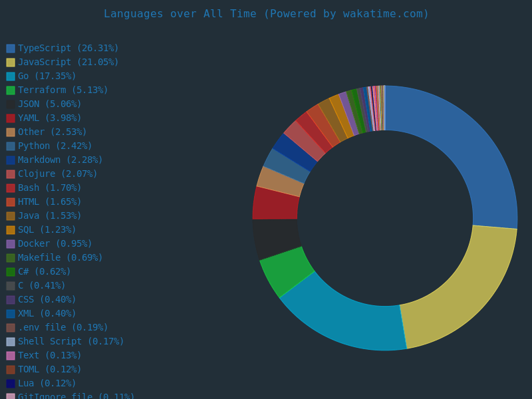Screen dimensions: 532x399
Task: Click the TOML legend color swatch
Action: click(11, 370)
